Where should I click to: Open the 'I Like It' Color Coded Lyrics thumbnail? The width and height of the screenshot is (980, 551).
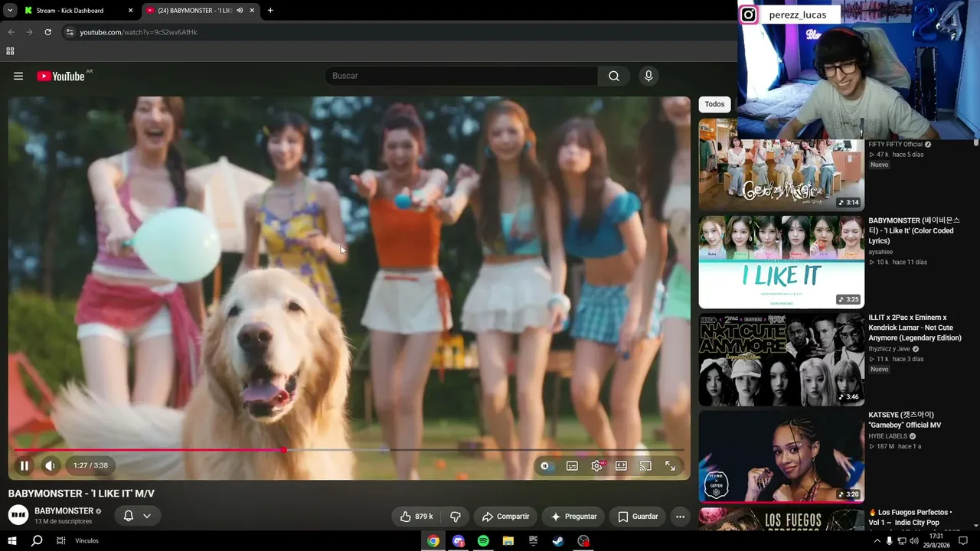tap(781, 262)
